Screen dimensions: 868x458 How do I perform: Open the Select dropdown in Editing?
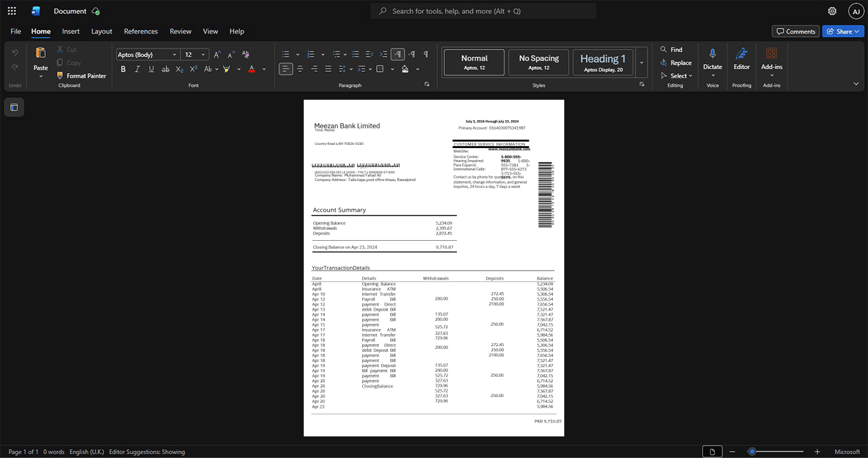(676, 76)
